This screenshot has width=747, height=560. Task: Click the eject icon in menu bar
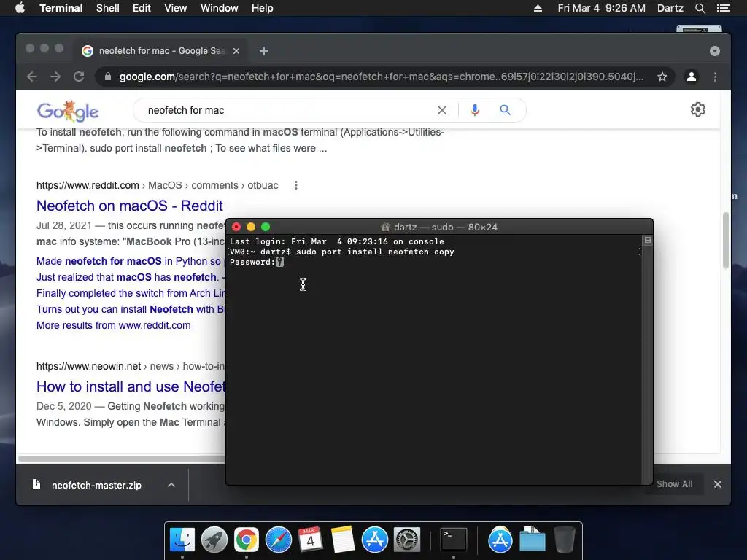point(538,8)
